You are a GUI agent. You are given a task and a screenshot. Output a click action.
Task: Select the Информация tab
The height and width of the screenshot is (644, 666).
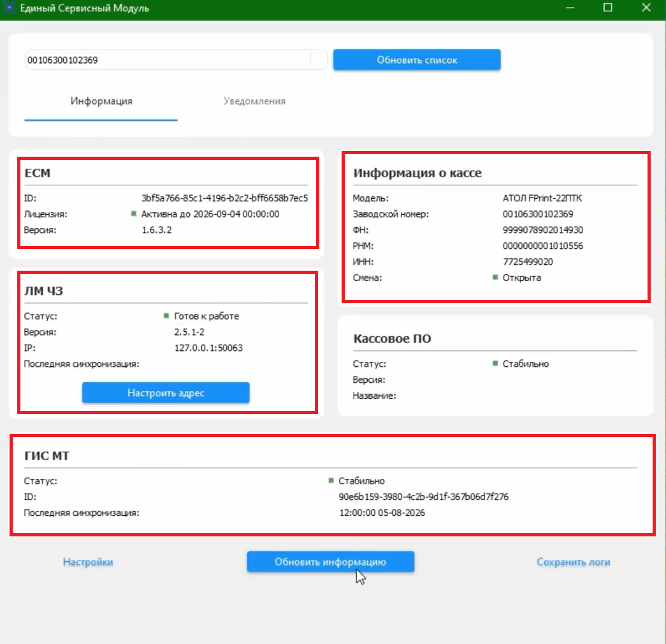[101, 101]
